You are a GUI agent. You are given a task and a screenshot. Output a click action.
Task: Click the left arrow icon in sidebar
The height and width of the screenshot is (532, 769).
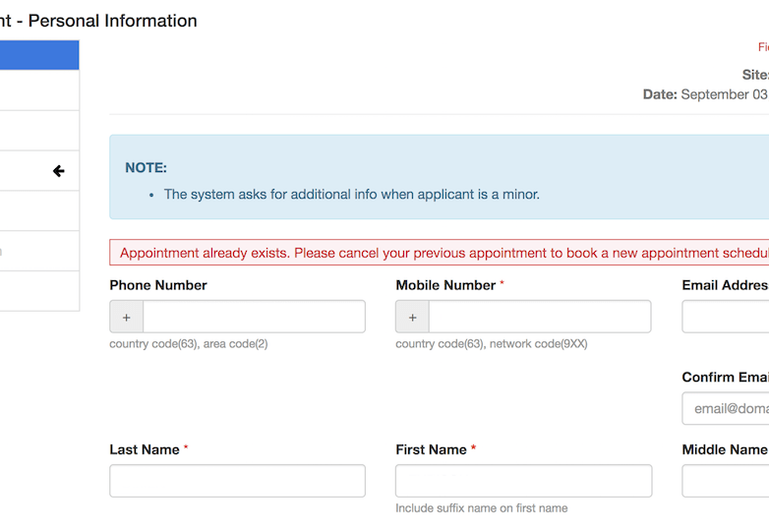(x=58, y=171)
